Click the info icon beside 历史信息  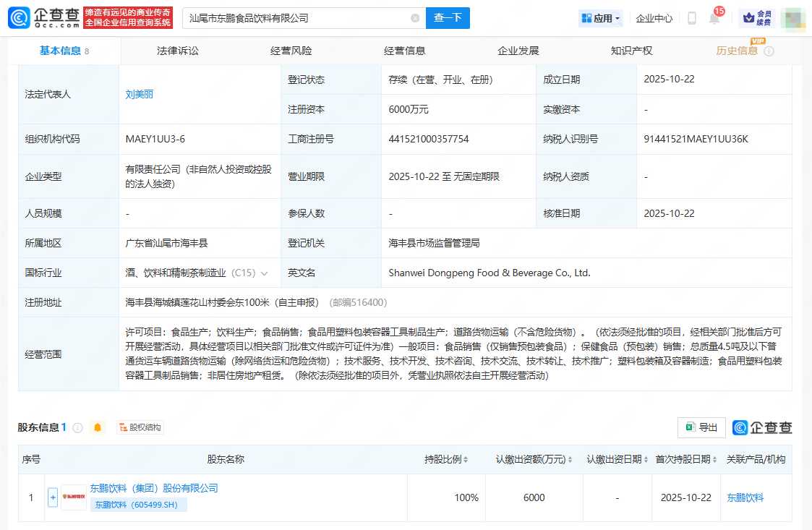pos(769,51)
